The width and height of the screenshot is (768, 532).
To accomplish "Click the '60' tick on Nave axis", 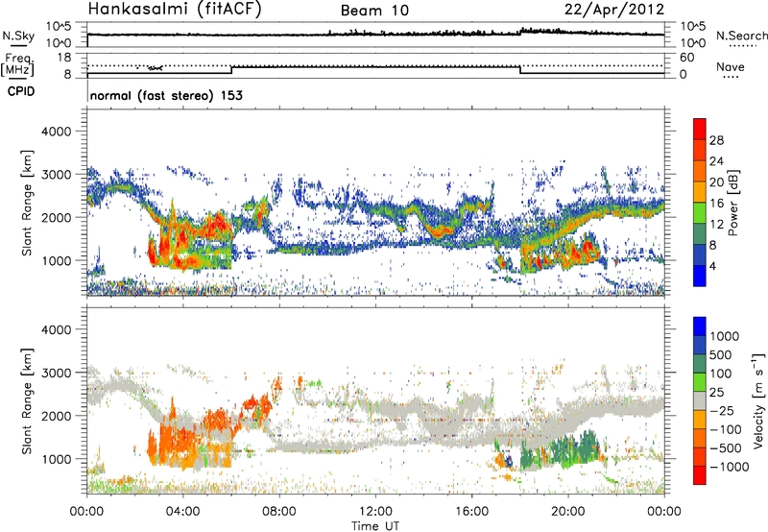I will click(686, 58).
